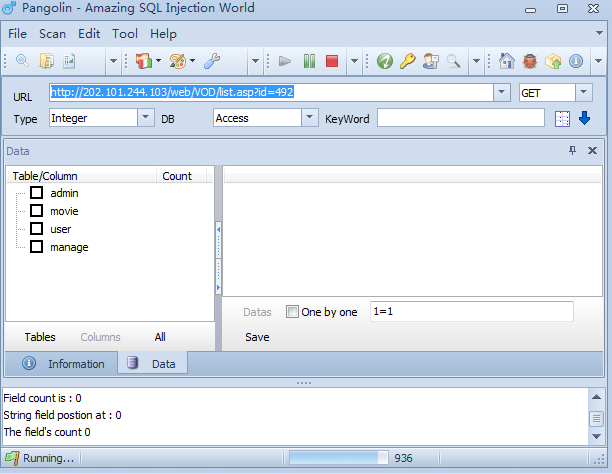Check the user table checkbox
Screen dimensions: 612x474
37,228
